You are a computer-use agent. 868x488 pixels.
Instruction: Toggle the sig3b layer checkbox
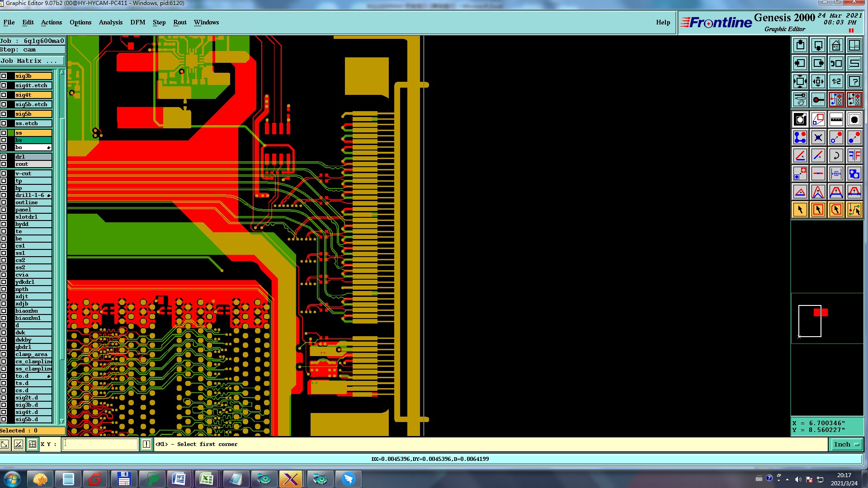click(4, 76)
